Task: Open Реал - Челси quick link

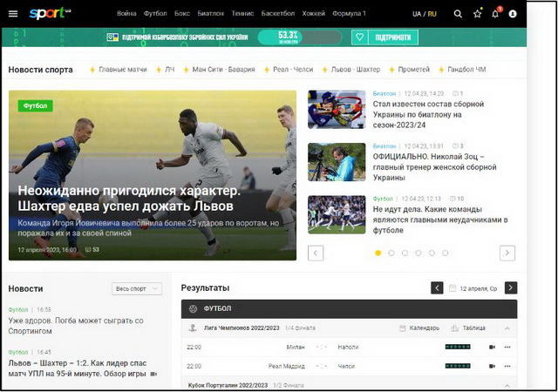Action: [293, 70]
